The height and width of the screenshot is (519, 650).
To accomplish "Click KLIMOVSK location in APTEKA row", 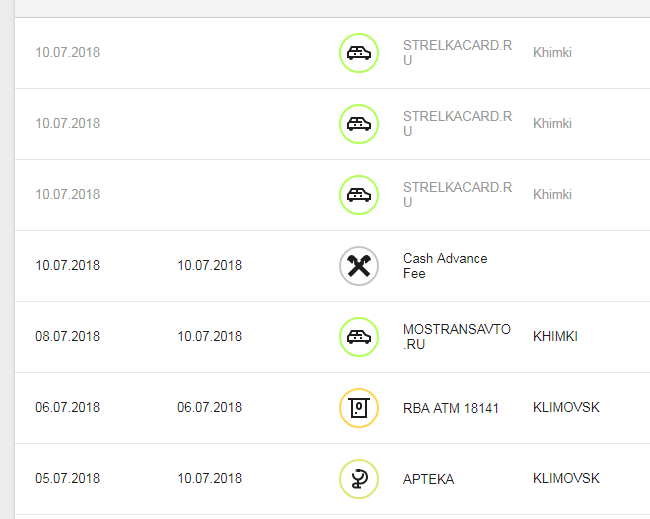I will pos(566,479).
